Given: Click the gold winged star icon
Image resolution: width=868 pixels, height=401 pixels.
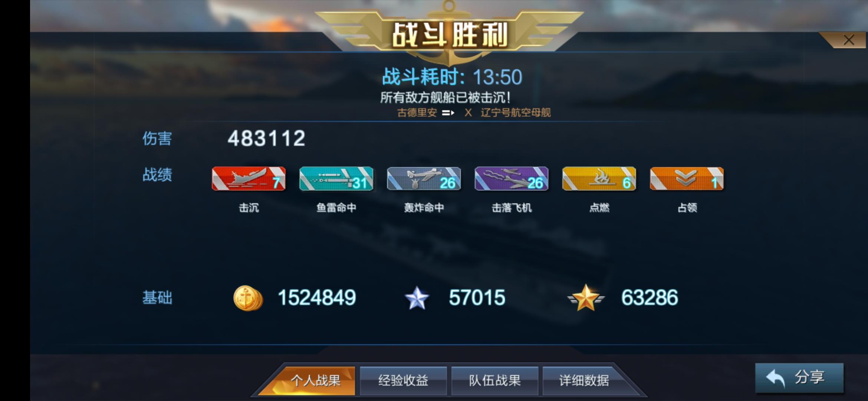Looking at the screenshot, I should [x=586, y=298].
